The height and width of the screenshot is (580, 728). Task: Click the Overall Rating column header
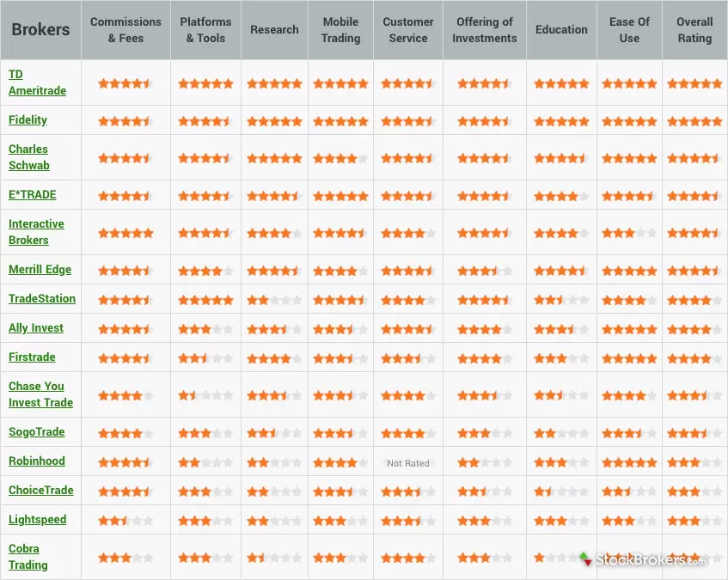coord(694,29)
